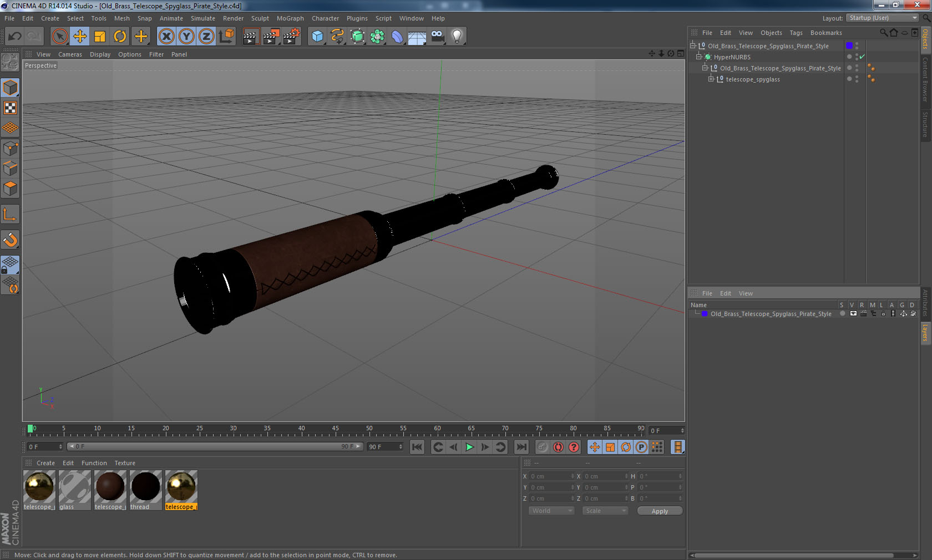Viewport: 932px width, 560px height.
Task: Click the Object Manager search icon
Action: (x=883, y=33)
